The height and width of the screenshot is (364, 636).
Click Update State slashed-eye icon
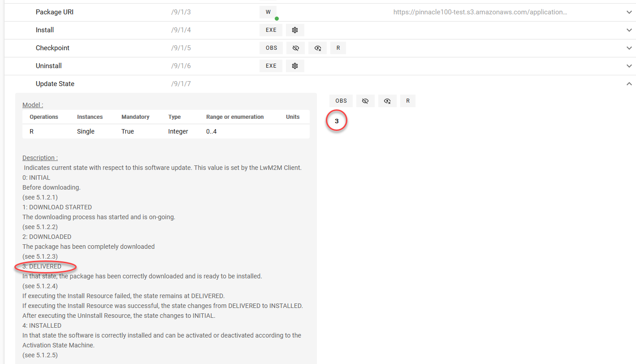pyautogui.click(x=365, y=101)
